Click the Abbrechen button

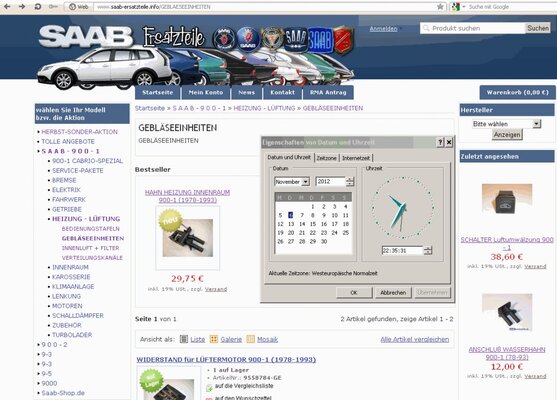click(x=393, y=293)
